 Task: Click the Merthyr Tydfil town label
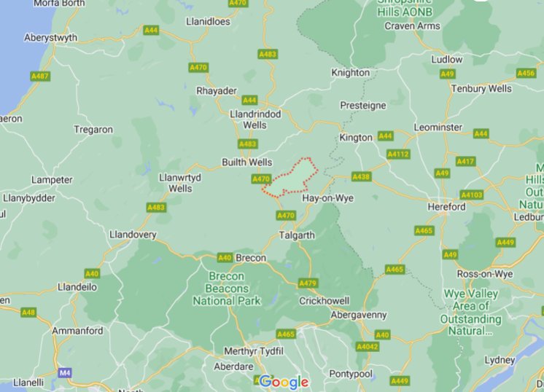pos(254,351)
